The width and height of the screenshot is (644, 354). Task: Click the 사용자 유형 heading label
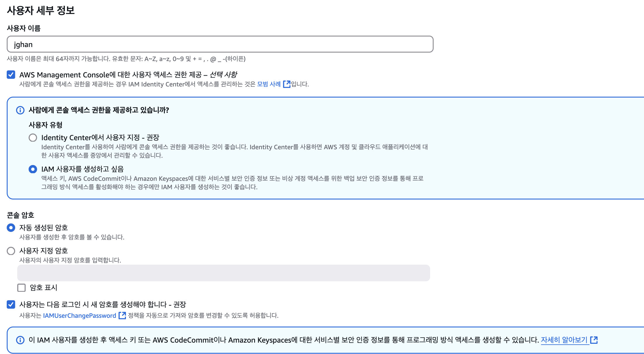[x=46, y=125]
